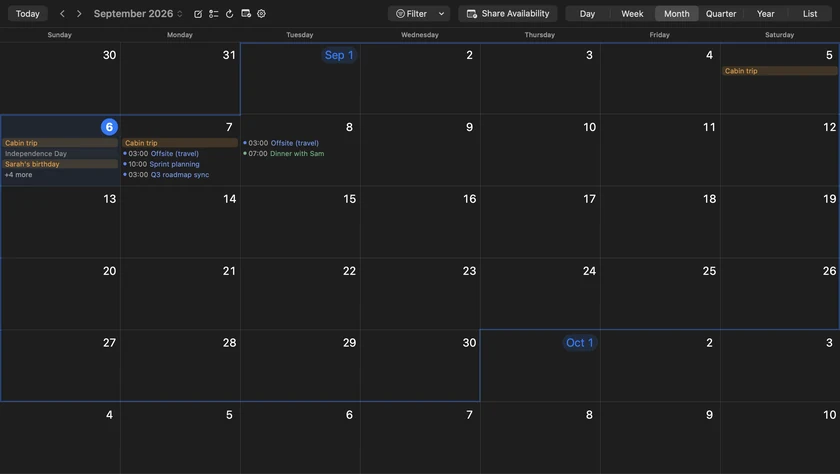Select date 12 on Saturday

coord(829,127)
